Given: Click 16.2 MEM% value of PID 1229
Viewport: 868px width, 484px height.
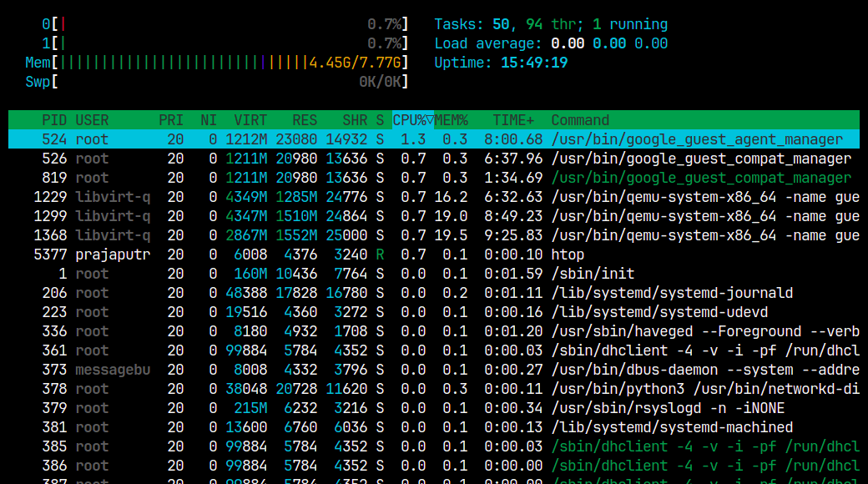Looking at the screenshot, I should point(451,197).
